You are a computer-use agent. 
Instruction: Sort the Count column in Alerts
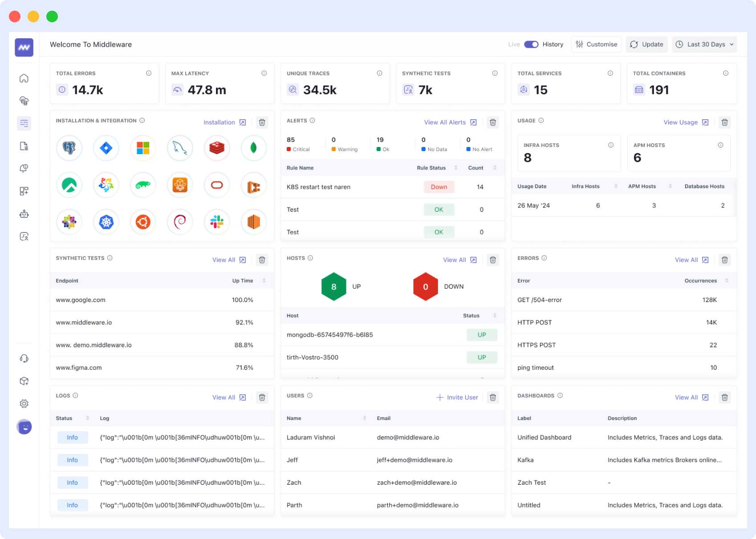pos(494,168)
